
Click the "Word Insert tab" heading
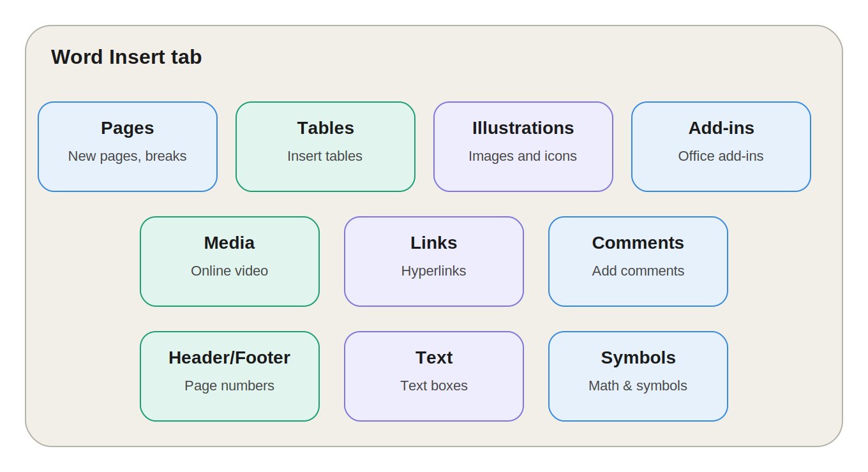click(x=126, y=57)
